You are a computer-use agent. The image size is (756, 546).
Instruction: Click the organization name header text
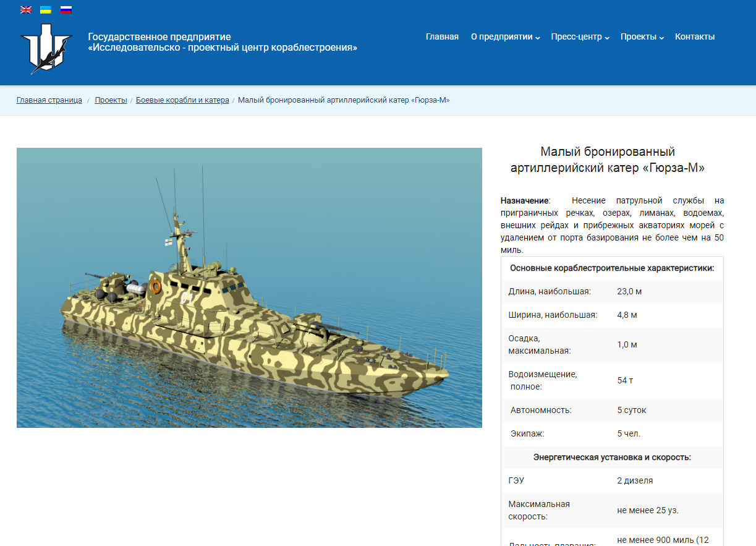pos(223,42)
